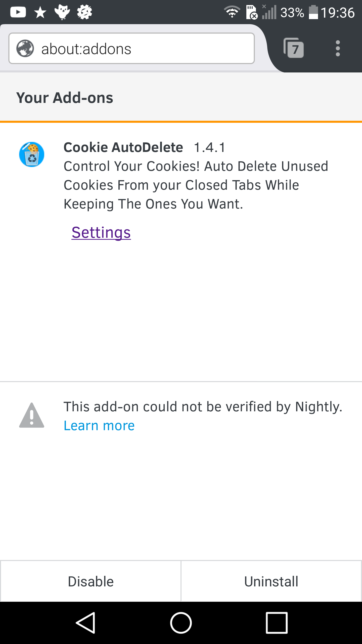Focus the about:addons URL bar

(131, 48)
